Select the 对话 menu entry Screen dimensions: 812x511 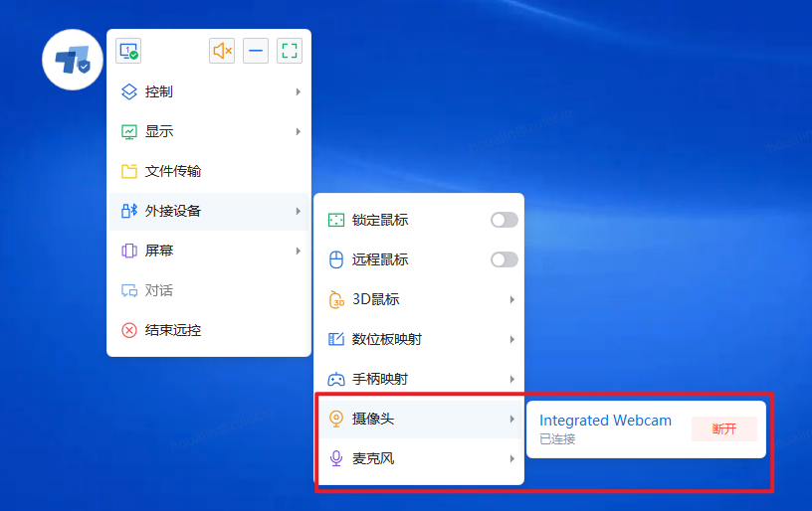(x=209, y=290)
